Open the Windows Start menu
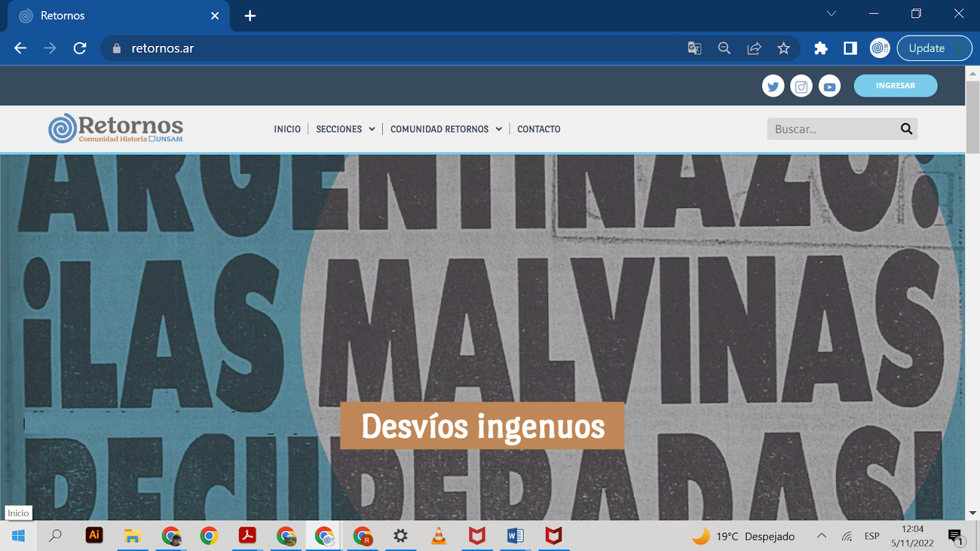The image size is (980, 551). (18, 536)
